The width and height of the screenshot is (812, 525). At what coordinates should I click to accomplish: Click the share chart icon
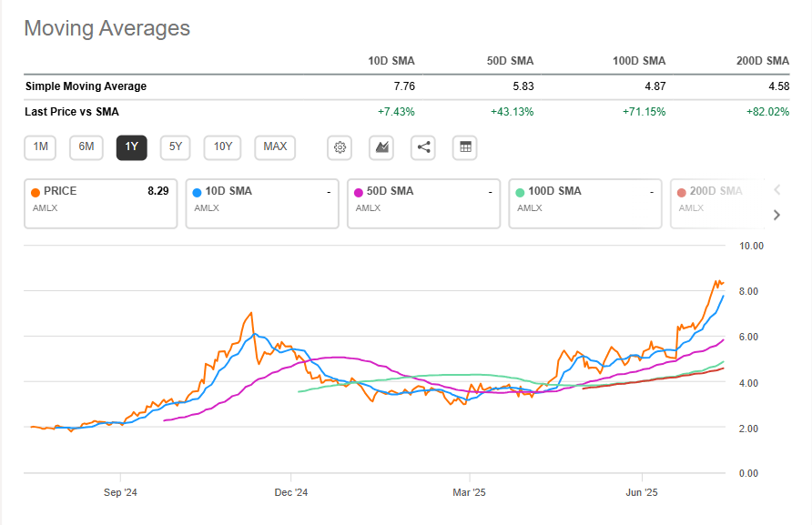click(422, 147)
